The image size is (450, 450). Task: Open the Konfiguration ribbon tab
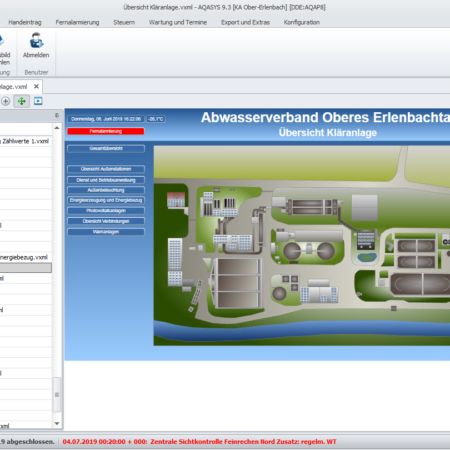[302, 22]
